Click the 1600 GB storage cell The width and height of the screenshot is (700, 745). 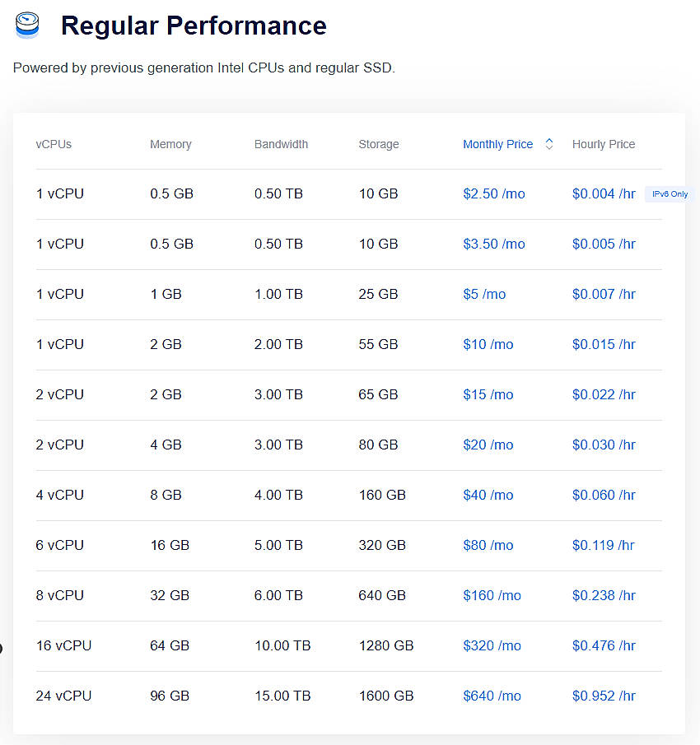point(386,696)
